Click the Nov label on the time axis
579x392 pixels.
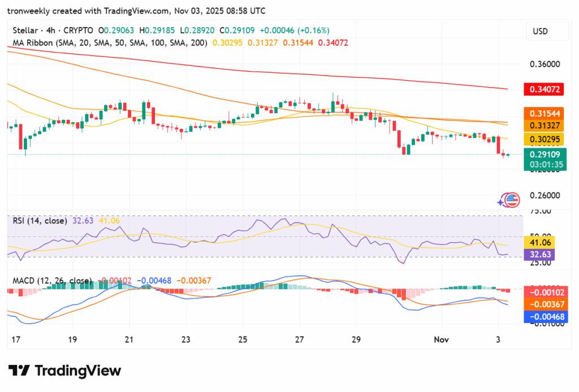pyautogui.click(x=441, y=339)
